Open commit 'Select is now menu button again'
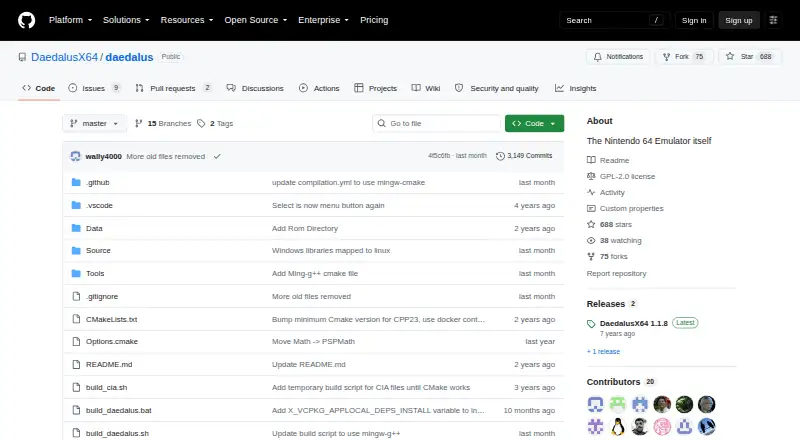The width and height of the screenshot is (800, 440). click(328, 205)
